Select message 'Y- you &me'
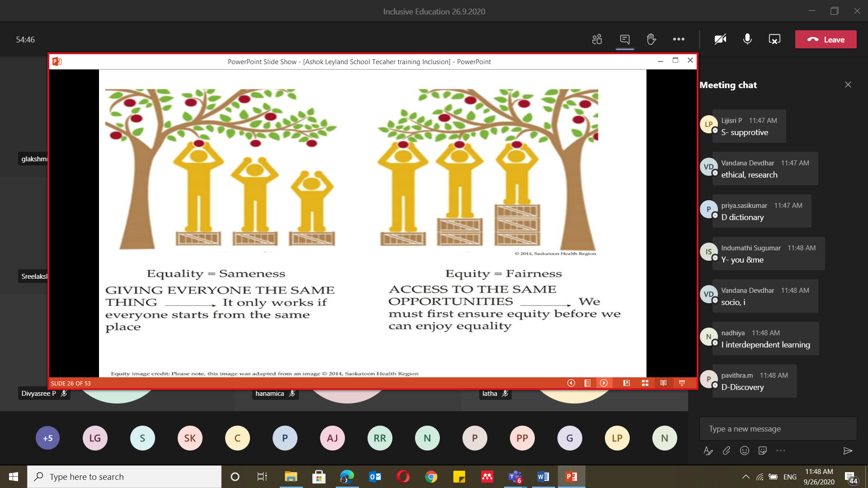 (742, 260)
